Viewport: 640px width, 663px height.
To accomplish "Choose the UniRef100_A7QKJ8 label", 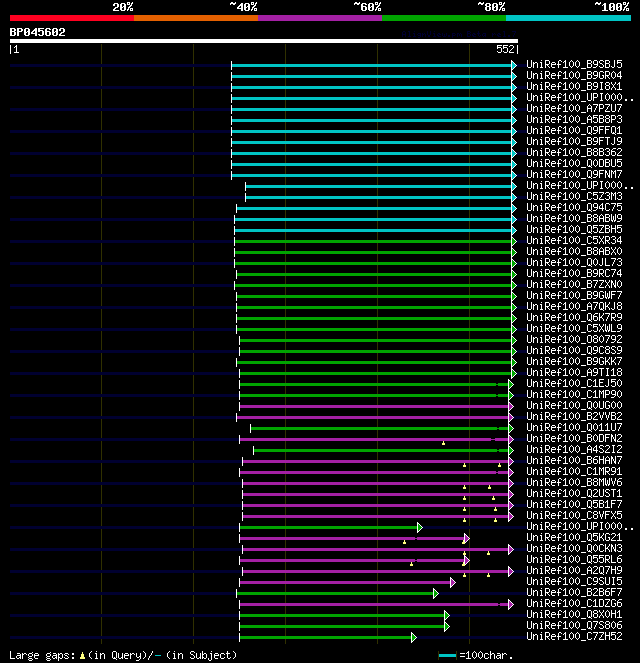I will [574, 306].
